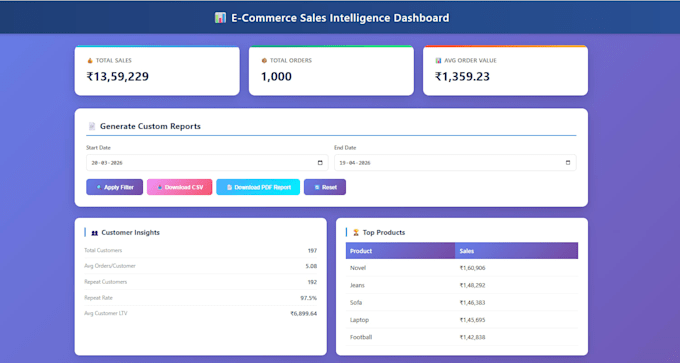The image size is (680, 363).
Task: Select the Football product row
Action: [462, 337]
